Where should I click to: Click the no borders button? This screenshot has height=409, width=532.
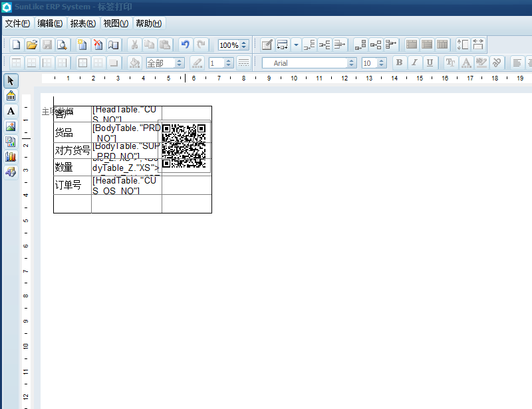(x=98, y=63)
